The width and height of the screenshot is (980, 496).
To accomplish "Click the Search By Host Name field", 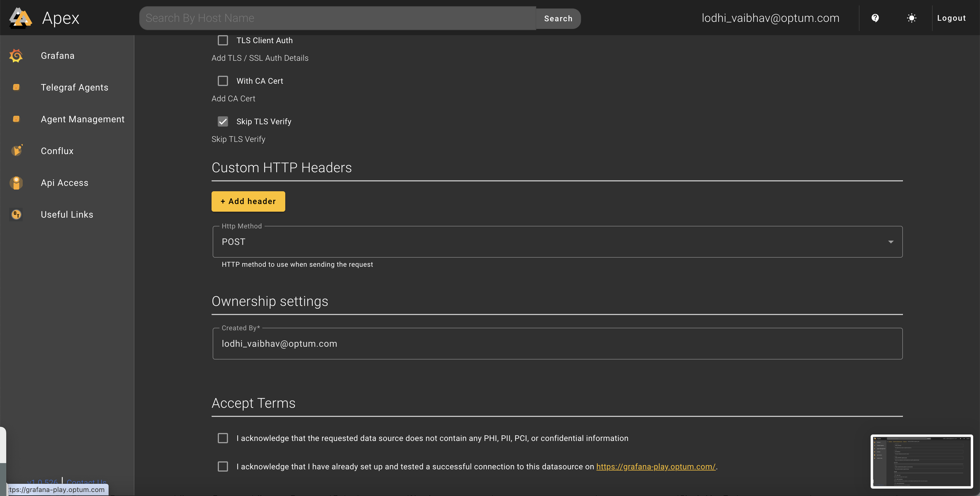I will point(337,18).
